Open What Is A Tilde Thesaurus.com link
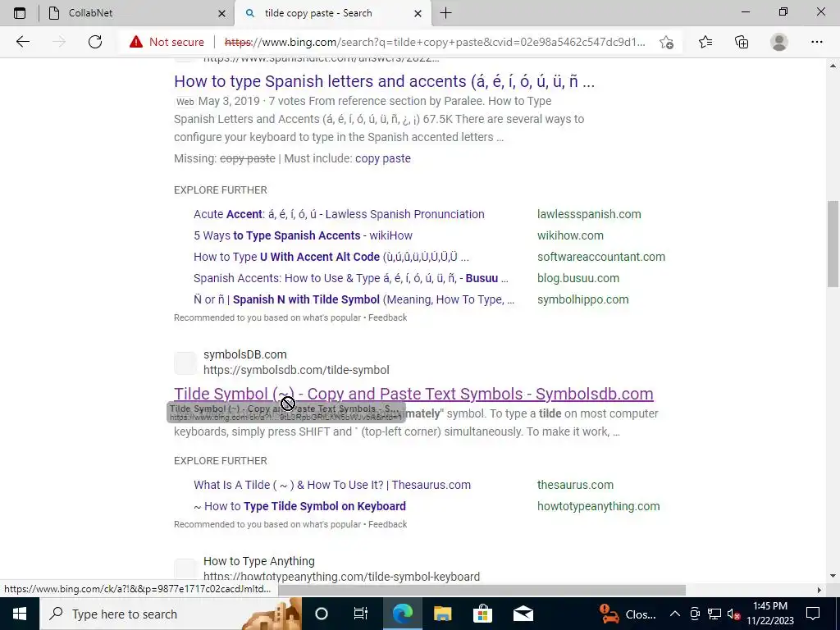Screen dimensions: 840x630 point(332,485)
